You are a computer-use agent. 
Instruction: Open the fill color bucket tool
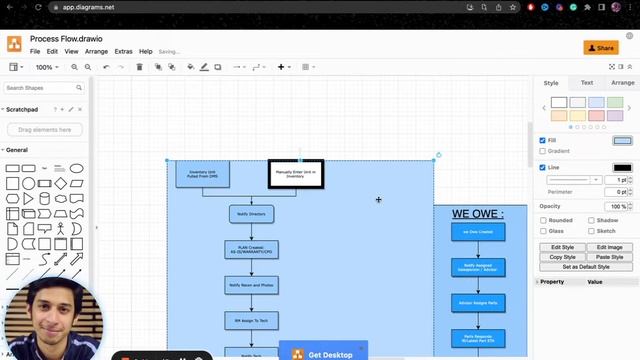click(190, 67)
